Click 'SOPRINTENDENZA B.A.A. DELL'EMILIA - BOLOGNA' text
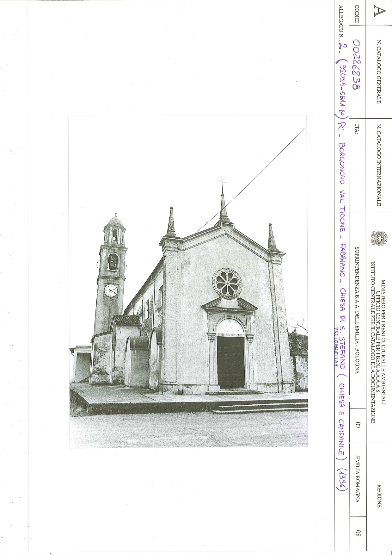Image resolution: width=392 pixels, height=555 pixels. click(357, 310)
